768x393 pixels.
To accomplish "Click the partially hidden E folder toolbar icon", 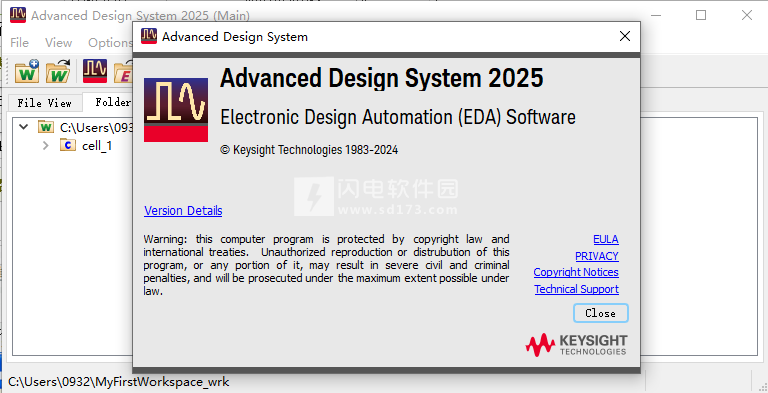I will click(x=123, y=72).
